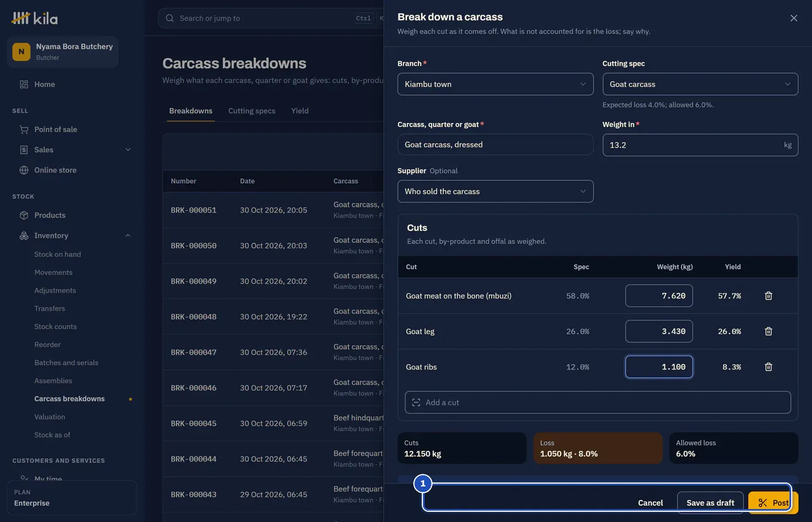Image resolution: width=812 pixels, height=522 pixels.
Task: Click Save as draft button
Action: pos(710,503)
